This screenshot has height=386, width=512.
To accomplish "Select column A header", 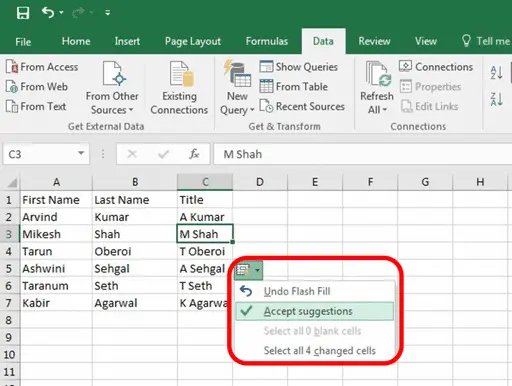I will [56, 182].
